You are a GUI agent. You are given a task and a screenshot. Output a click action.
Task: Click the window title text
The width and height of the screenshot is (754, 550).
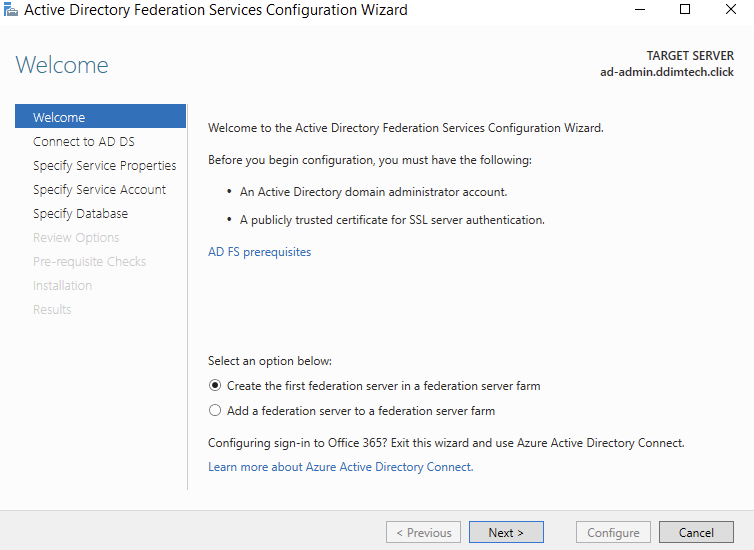(216, 10)
